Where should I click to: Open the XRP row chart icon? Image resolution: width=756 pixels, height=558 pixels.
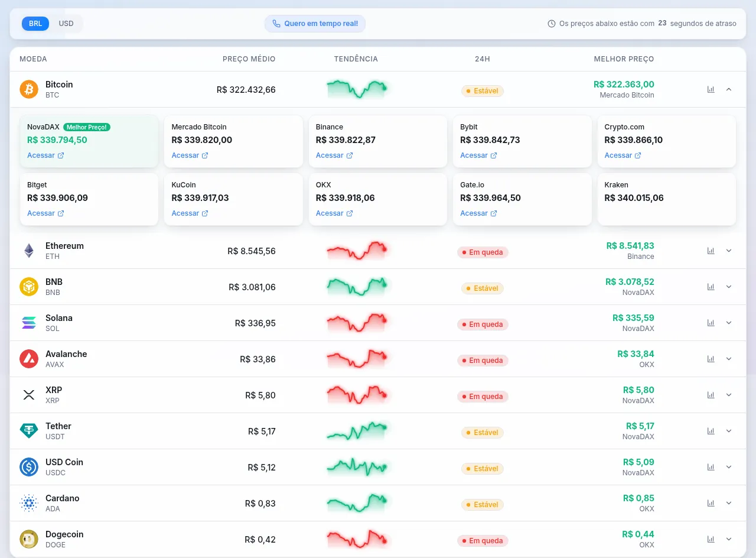tap(711, 395)
